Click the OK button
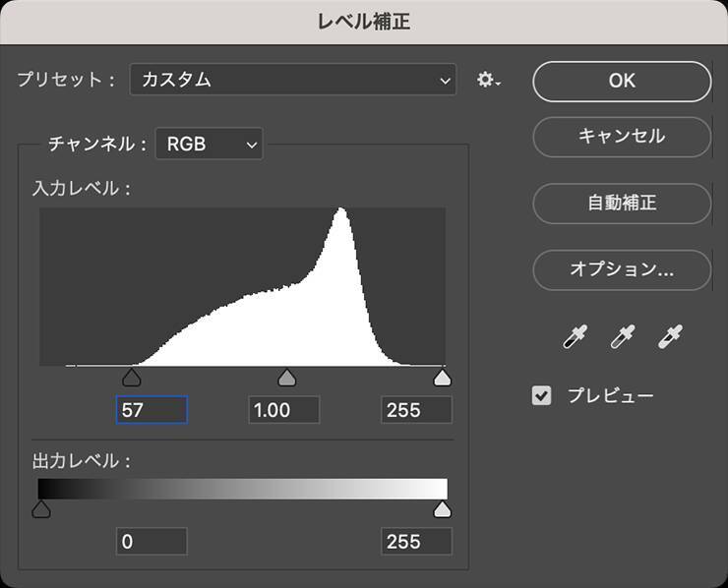 [622, 82]
